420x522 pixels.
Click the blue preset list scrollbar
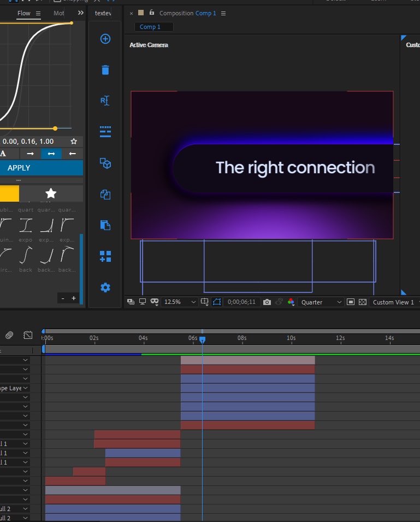81,268
